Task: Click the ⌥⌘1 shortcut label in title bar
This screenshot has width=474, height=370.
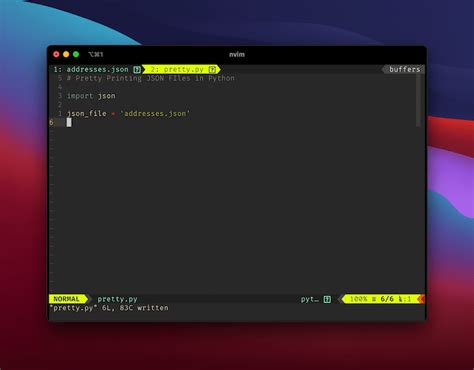Action: 96,54
